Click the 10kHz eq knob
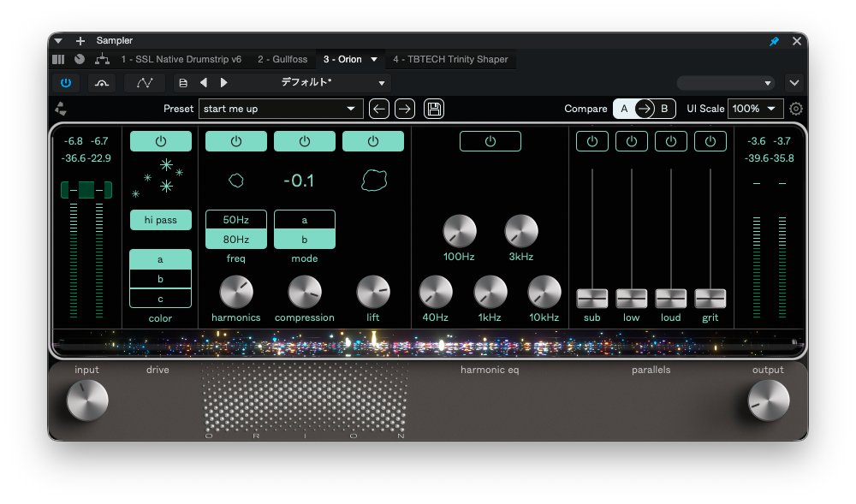 click(x=544, y=292)
